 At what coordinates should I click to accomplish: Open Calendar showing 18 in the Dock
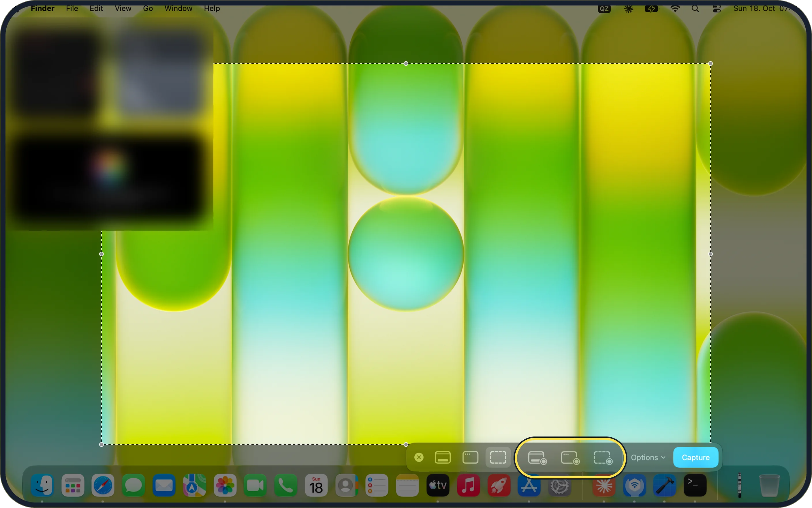click(316, 485)
